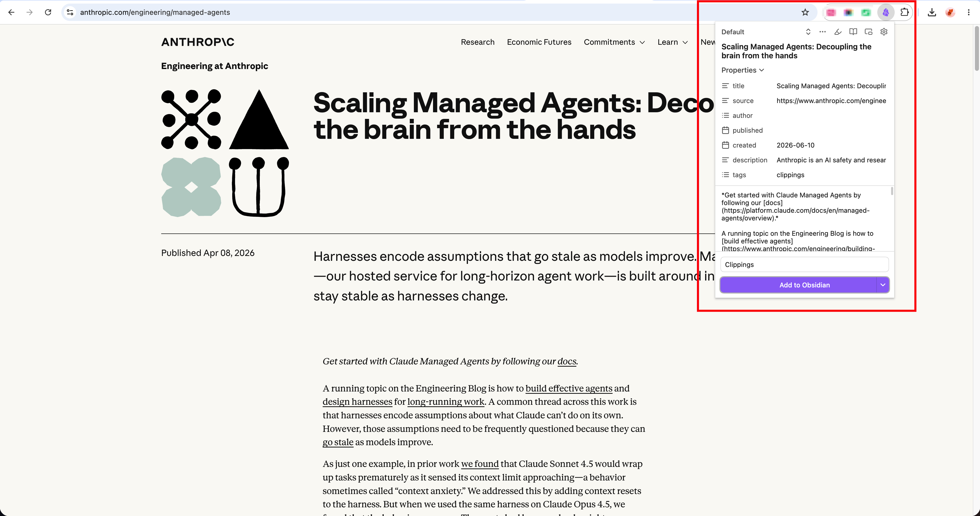Viewport: 980px width, 516px height.
Task: Open the long-running work link
Action: 446,402
